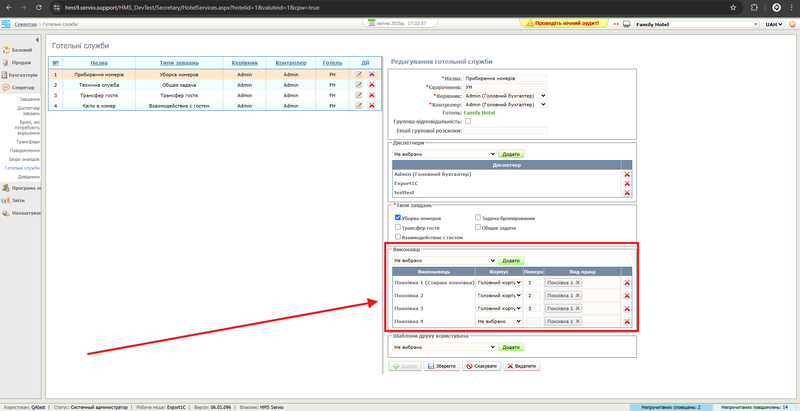
Task: Uncheck Уборка номеров task type
Action: tap(398, 217)
